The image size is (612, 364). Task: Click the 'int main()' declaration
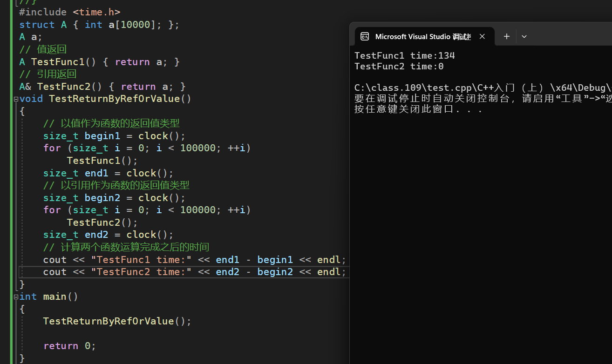coord(49,297)
